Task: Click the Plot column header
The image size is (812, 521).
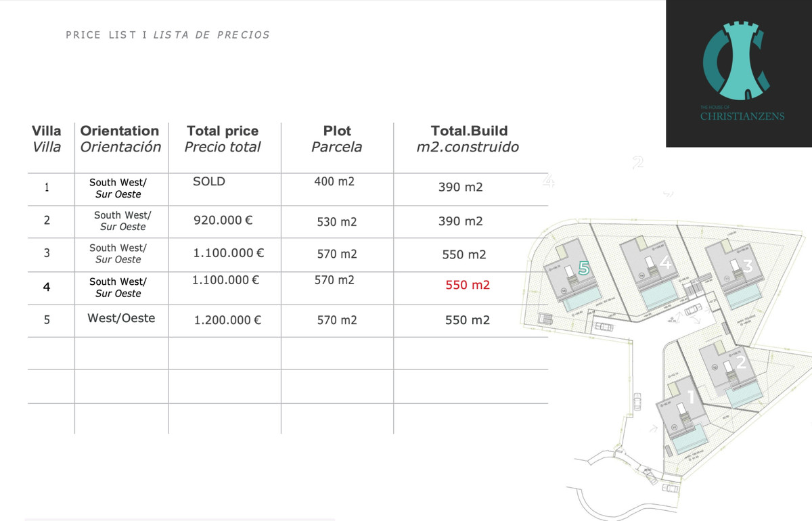Action: click(336, 138)
